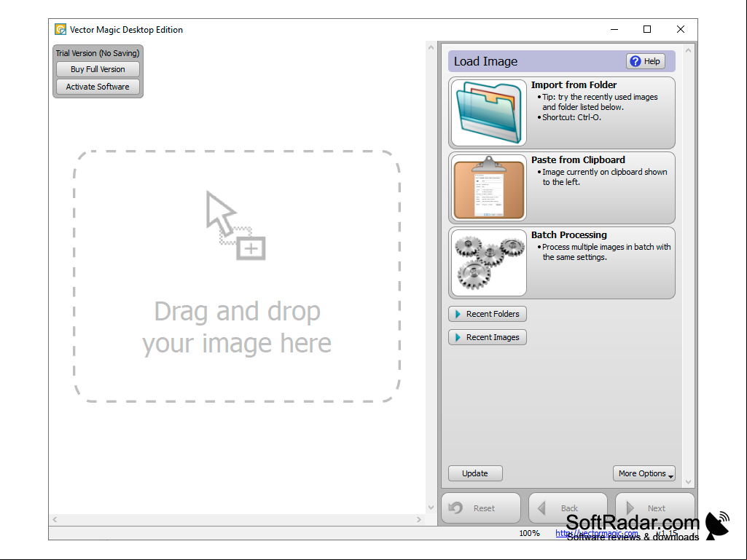
Task: Click the 100% zoom level in status bar
Action: click(x=529, y=533)
